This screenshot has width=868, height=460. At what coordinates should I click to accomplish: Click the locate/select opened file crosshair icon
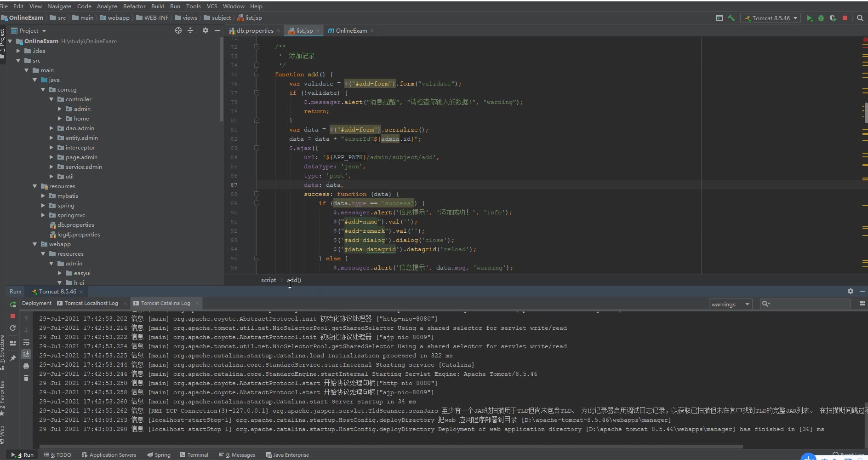coord(178,30)
